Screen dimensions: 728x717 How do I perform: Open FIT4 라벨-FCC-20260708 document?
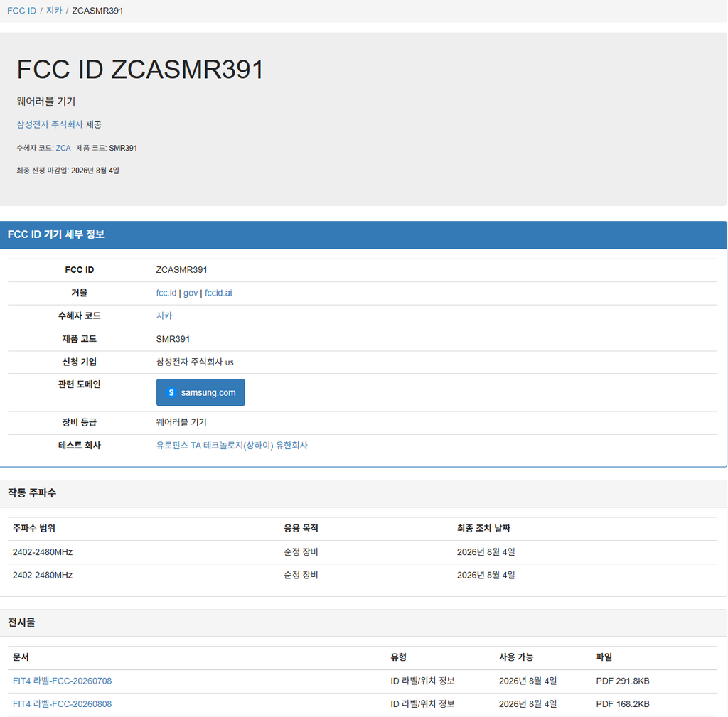[63, 681]
